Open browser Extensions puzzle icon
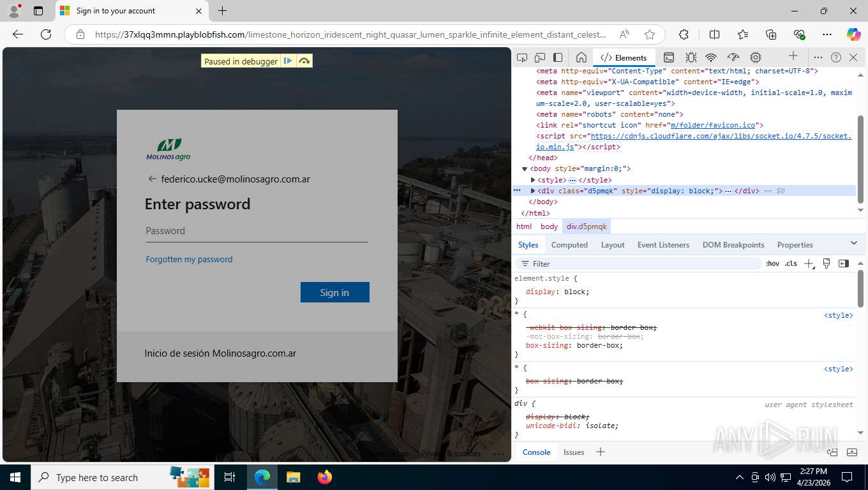Viewport: 868px width, 490px height. coord(684,34)
